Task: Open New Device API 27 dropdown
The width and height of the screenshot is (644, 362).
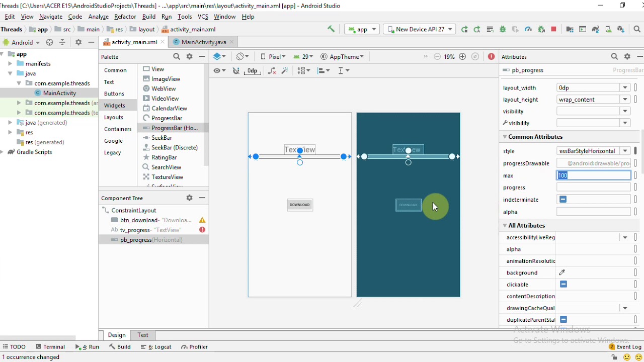Action: (x=420, y=29)
